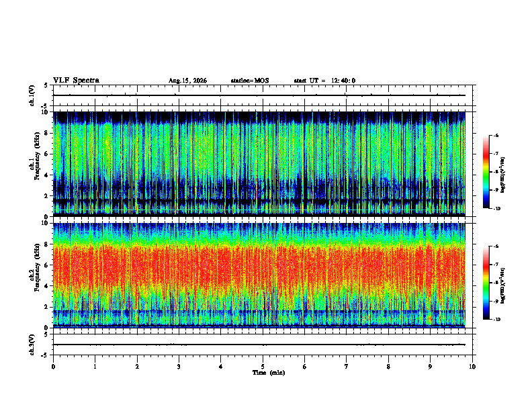Click the "VLF Spectra" plot title

pyautogui.click(x=76, y=81)
